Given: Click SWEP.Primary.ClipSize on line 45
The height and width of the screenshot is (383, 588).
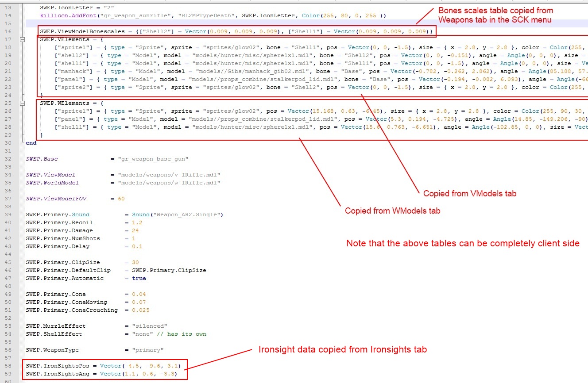Looking at the screenshot, I should (x=63, y=263).
